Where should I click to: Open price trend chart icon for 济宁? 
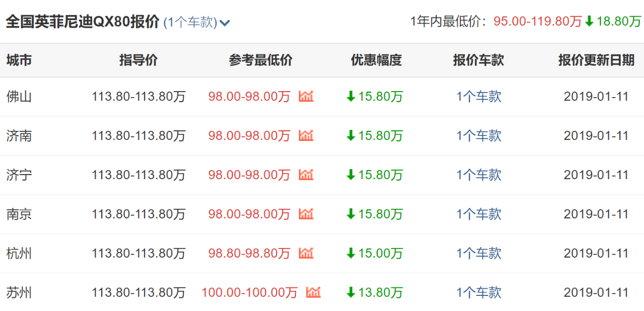(x=306, y=175)
